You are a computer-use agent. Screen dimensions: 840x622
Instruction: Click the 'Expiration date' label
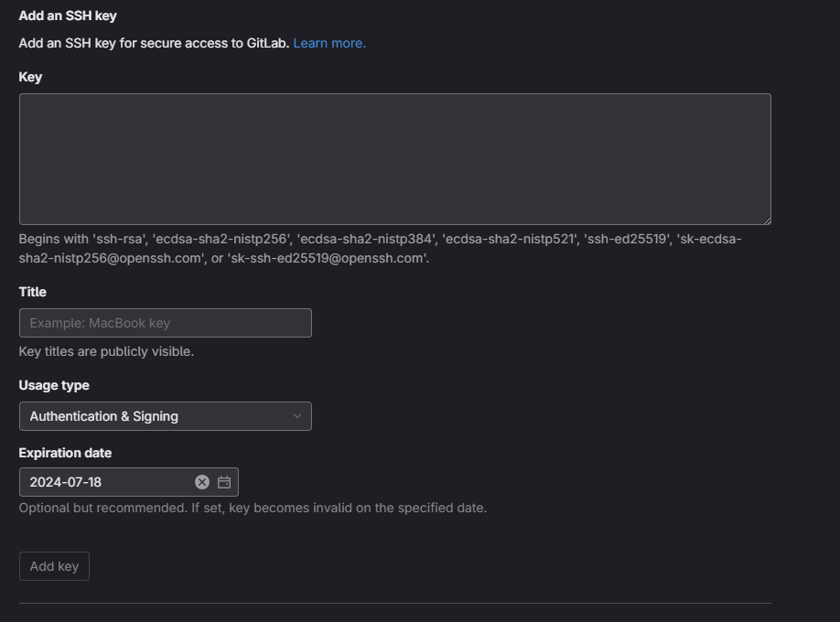coord(65,453)
